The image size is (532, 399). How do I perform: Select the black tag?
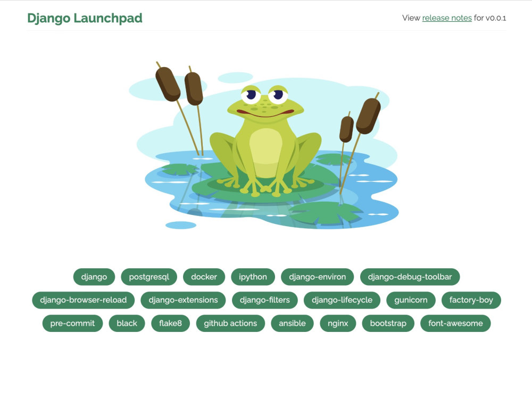click(x=127, y=323)
